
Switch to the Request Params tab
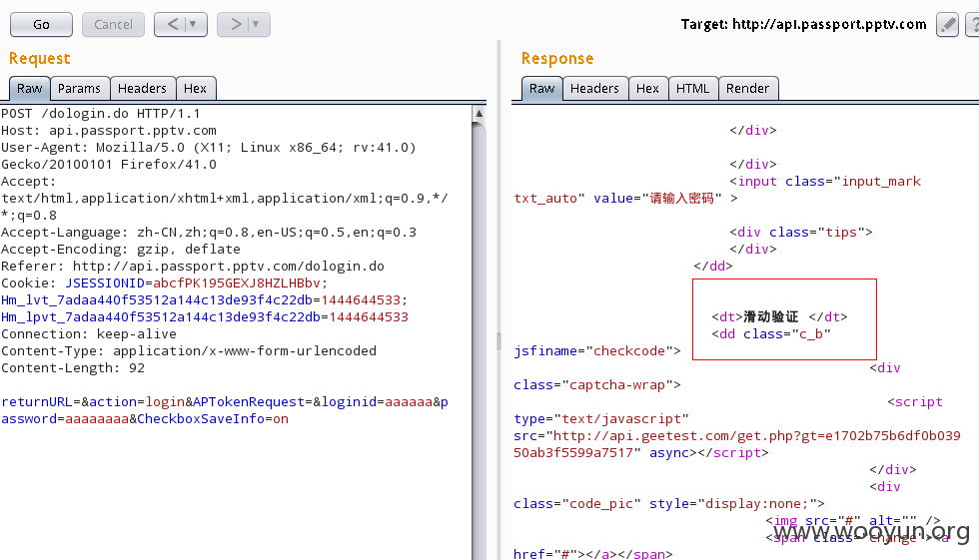[79, 89]
